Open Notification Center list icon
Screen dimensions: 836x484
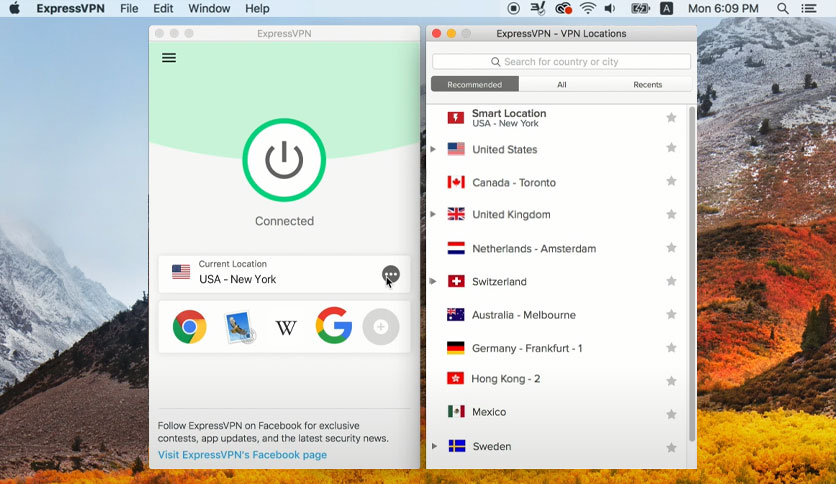pos(809,9)
